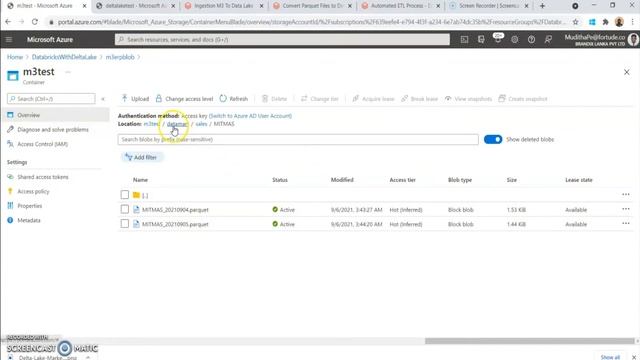Navigate to m3test in the location path
Screen dimensions: 640x360
point(151,124)
